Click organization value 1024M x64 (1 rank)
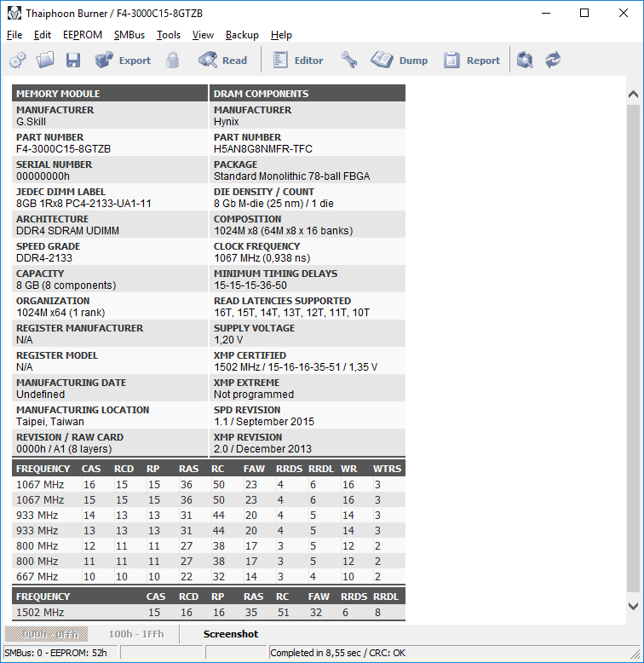Viewport: 644px width, 663px height. (x=60, y=313)
